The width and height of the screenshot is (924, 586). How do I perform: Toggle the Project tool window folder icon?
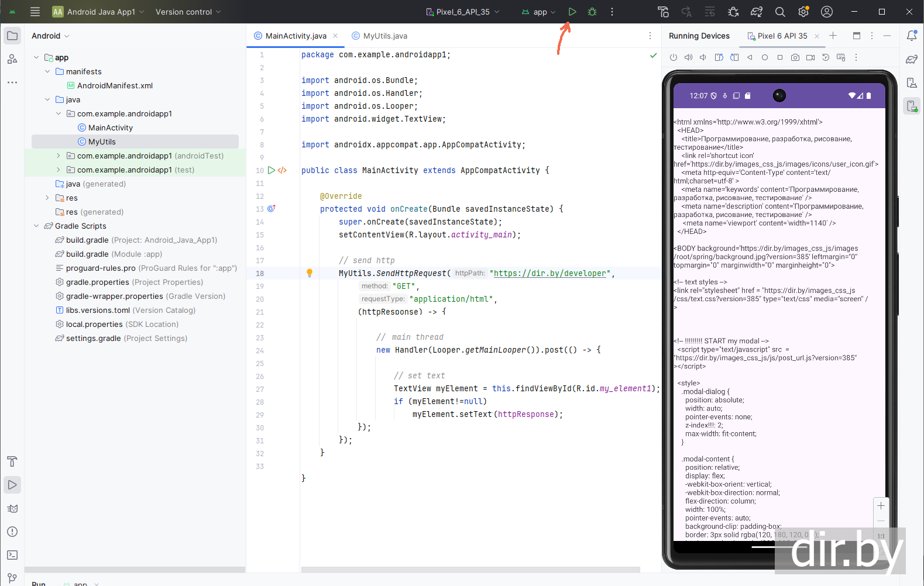12,36
